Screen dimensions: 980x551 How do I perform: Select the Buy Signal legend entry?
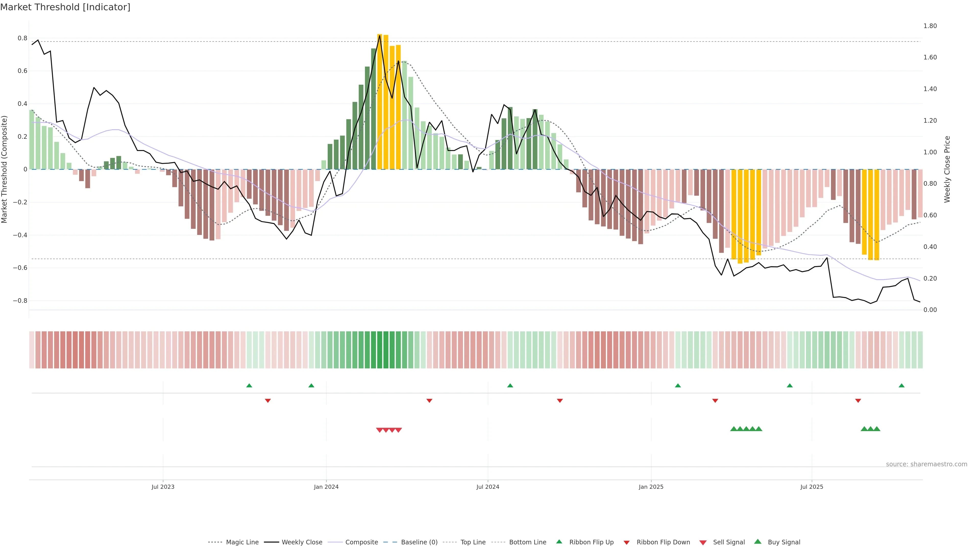click(x=784, y=542)
